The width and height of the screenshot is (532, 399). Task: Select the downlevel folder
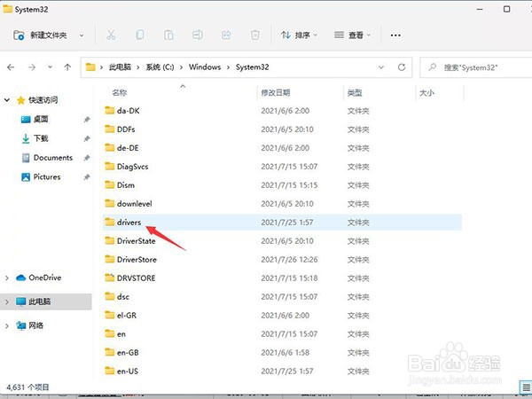click(x=282, y=204)
